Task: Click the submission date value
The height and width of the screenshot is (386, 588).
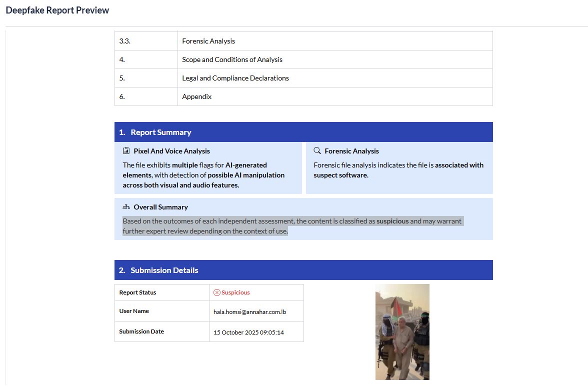Action: (248, 332)
